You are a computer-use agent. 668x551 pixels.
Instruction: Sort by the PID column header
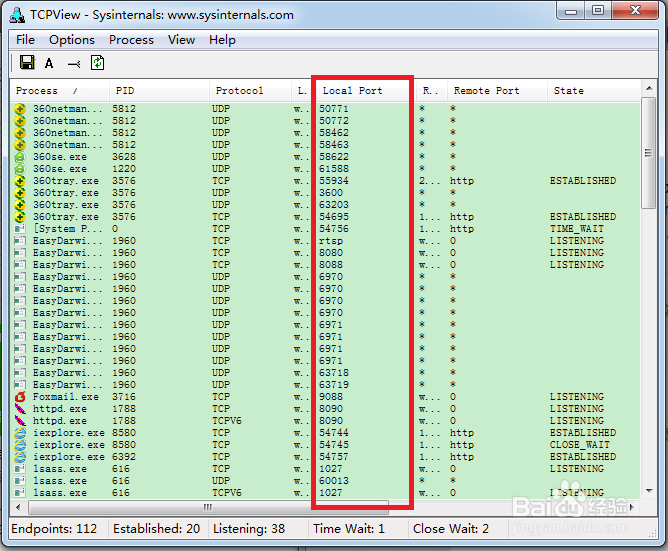pyautogui.click(x=159, y=90)
